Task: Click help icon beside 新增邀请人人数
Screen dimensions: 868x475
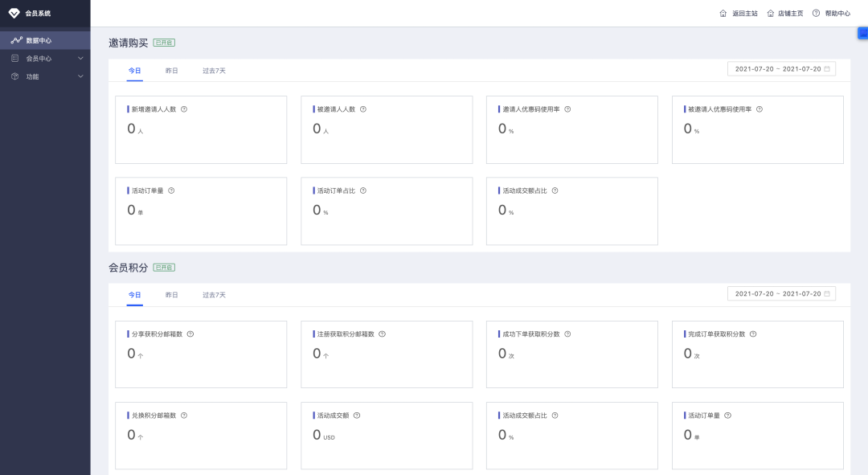Action: [184, 109]
